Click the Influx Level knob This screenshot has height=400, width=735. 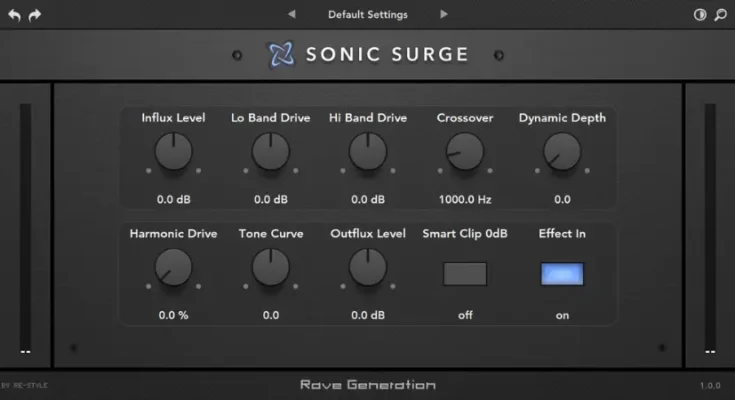click(173, 152)
